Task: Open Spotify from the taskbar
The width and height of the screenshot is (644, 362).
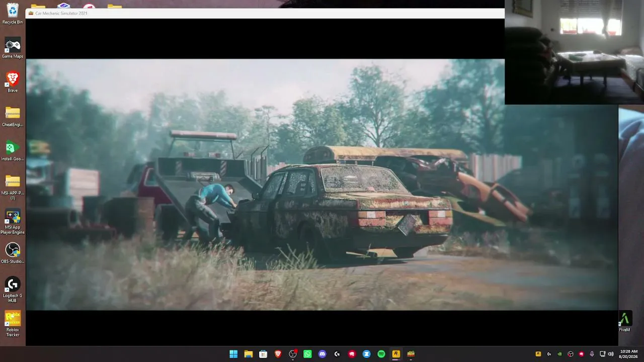Action: click(x=381, y=354)
